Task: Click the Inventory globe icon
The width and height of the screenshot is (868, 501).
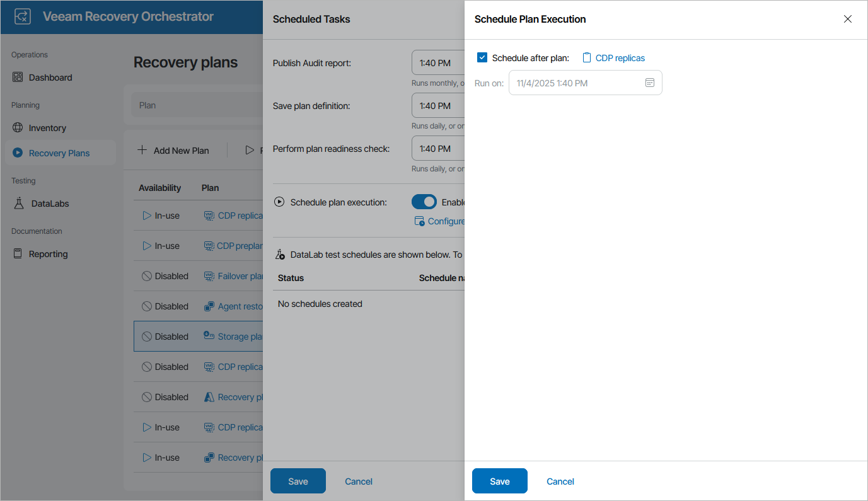Action: tap(18, 128)
